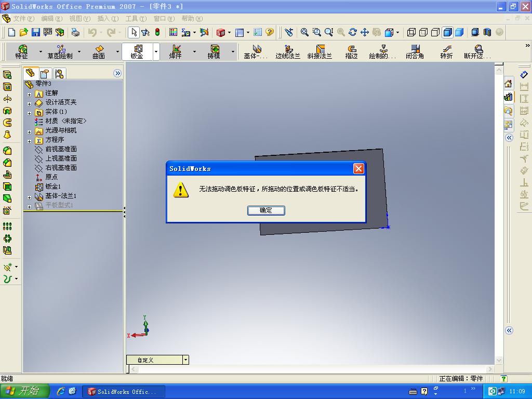Click the New document icon
This screenshot has height=399, width=532.
coord(11,32)
